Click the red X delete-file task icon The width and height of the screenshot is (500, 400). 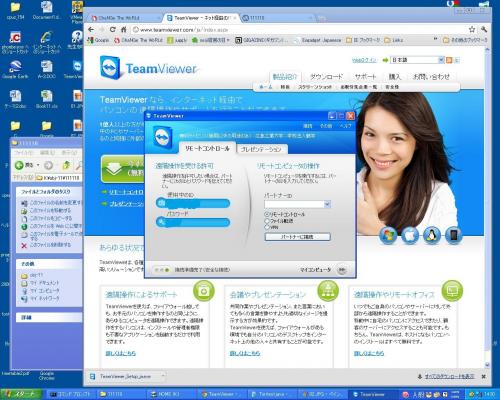pos(24,245)
